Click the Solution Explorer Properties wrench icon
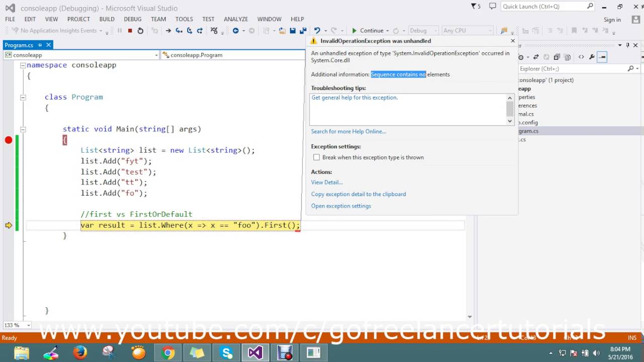The image size is (644, 362). point(592,57)
